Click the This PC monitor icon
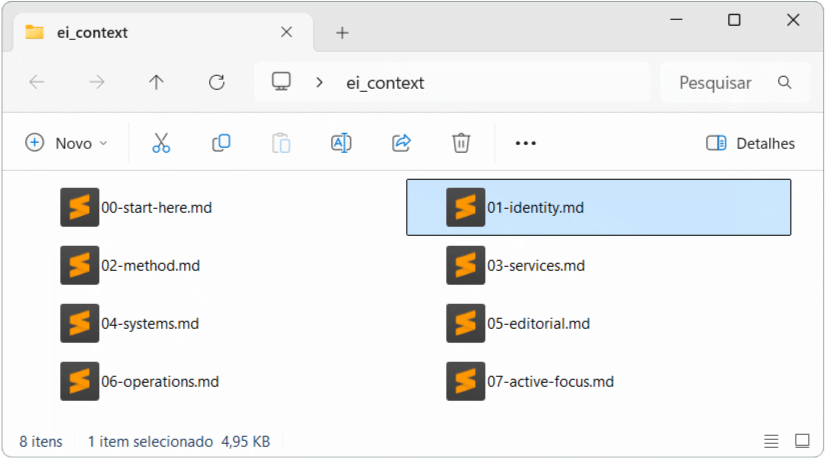This screenshot has width=825, height=458. tap(282, 82)
